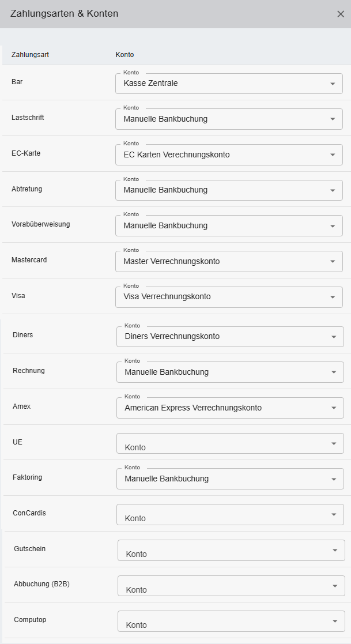Click the dropdown arrow for Abtretung

(333, 190)
